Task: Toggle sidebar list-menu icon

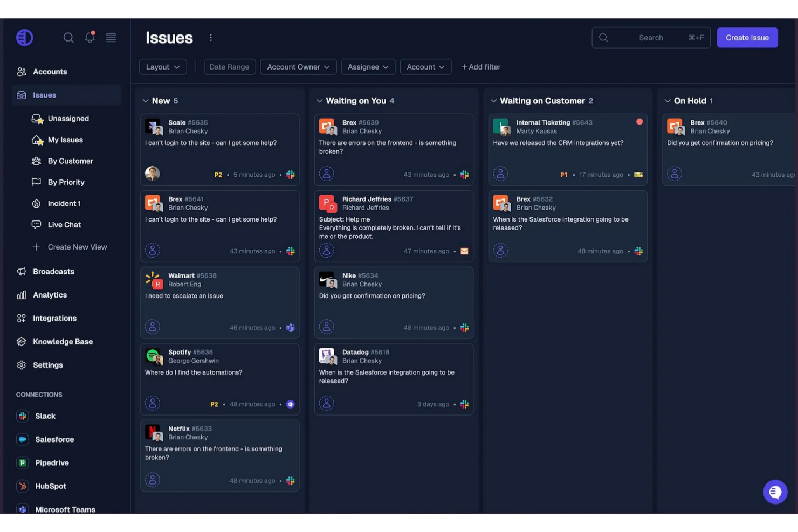Action: pyautogui.click(x=111, y=38)
